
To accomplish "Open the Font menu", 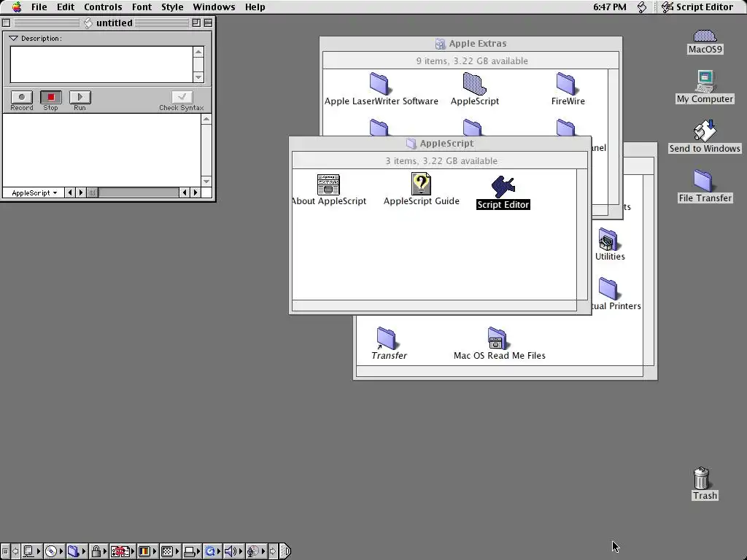I will (142, 7).
